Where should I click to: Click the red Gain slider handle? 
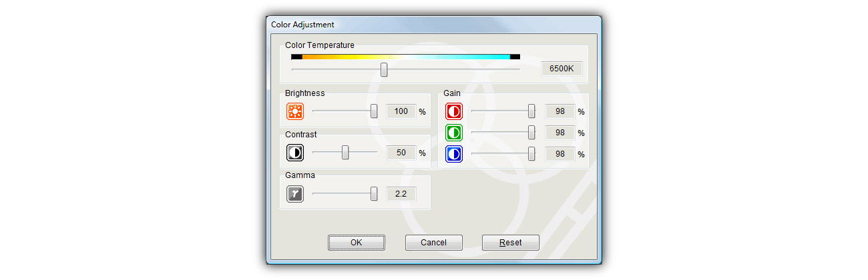tap(531, 111)
